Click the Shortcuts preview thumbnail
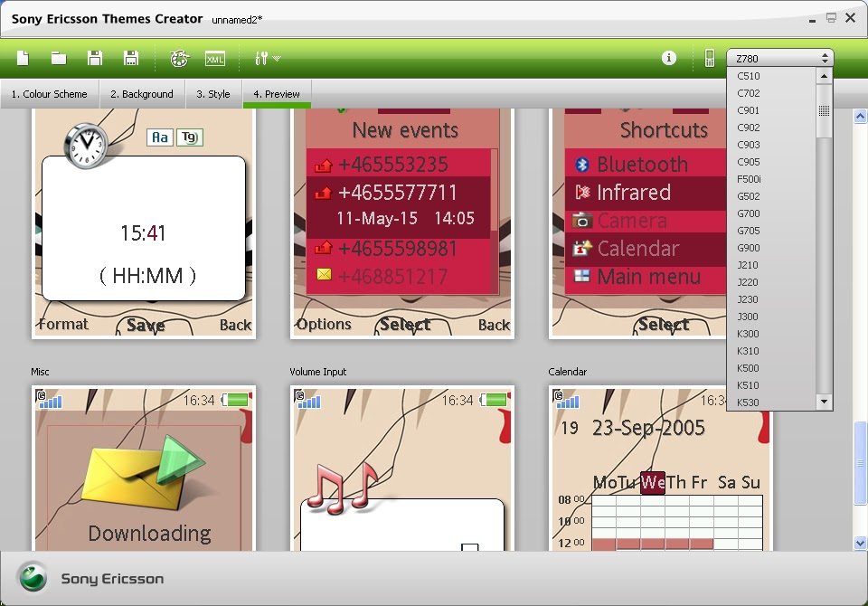 pos(637,223)
